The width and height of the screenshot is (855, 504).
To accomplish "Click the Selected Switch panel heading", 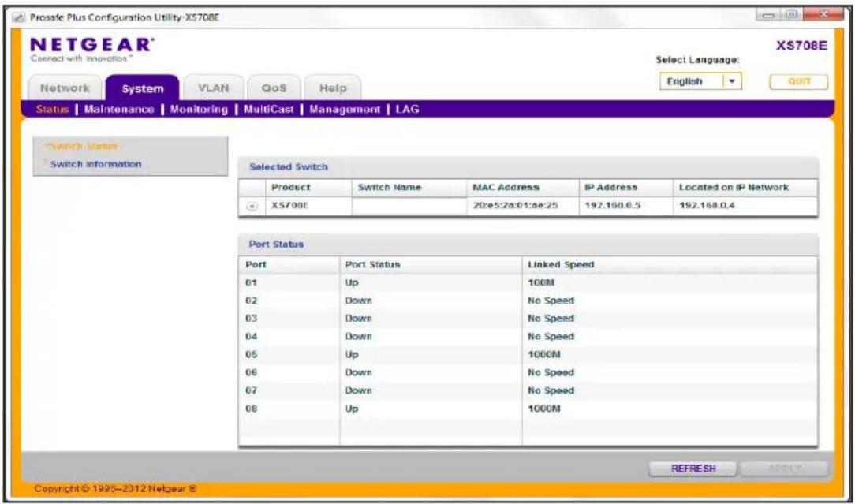I will click(x=289, y=167).
